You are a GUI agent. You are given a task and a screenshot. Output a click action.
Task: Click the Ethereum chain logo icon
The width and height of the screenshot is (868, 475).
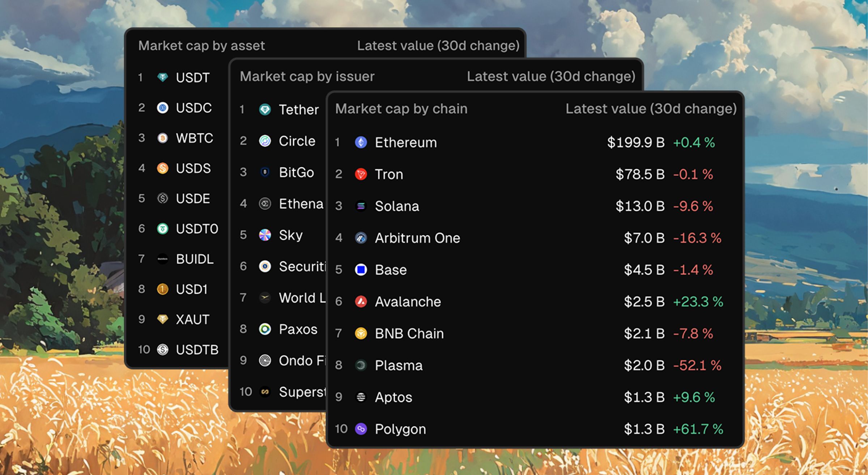coord(361,142)
